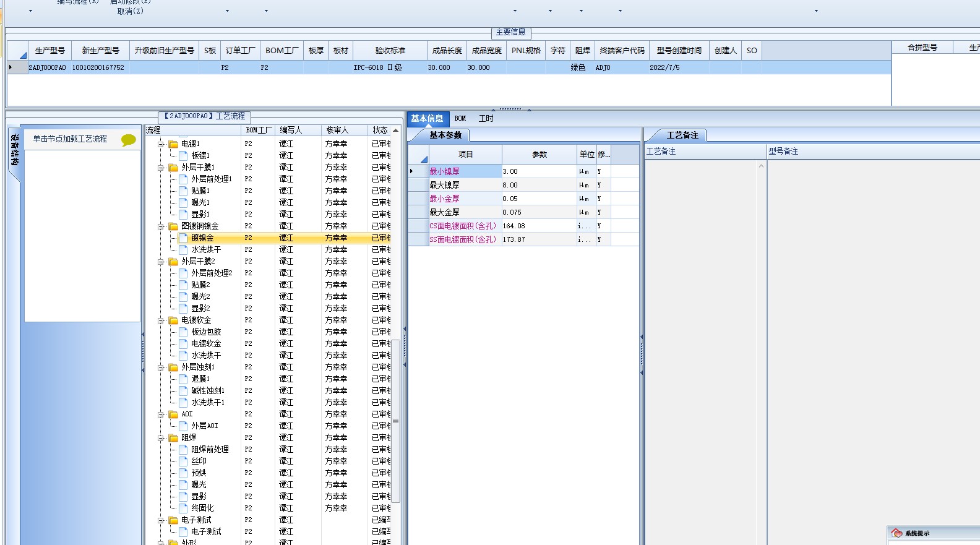Click the 生产型号 column header
Image resolution: width=980 pixels, height=545 pixels.
coord(49,51)
